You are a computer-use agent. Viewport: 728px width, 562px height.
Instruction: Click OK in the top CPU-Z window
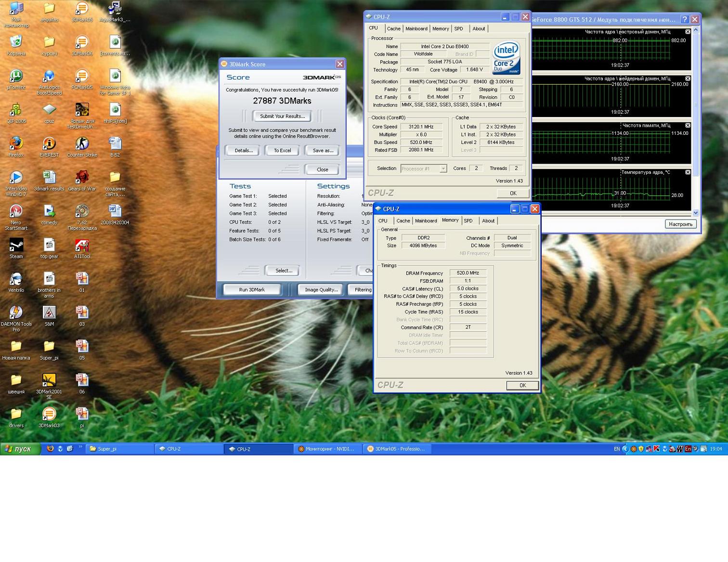coord(513,193)
